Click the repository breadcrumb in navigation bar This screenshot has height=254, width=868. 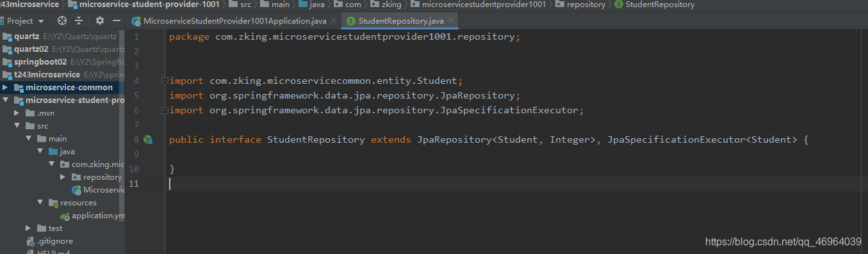(580, 4)
